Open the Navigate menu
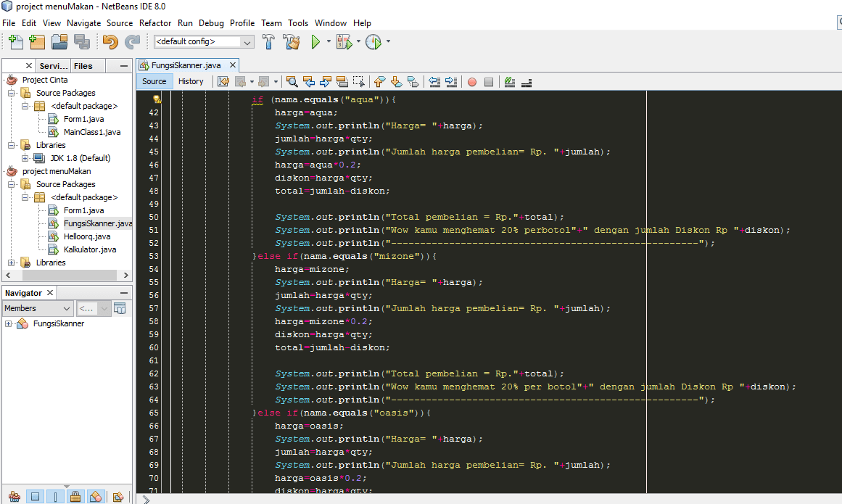The width and height of the screenshot is (842, 504). click(84, 23)
